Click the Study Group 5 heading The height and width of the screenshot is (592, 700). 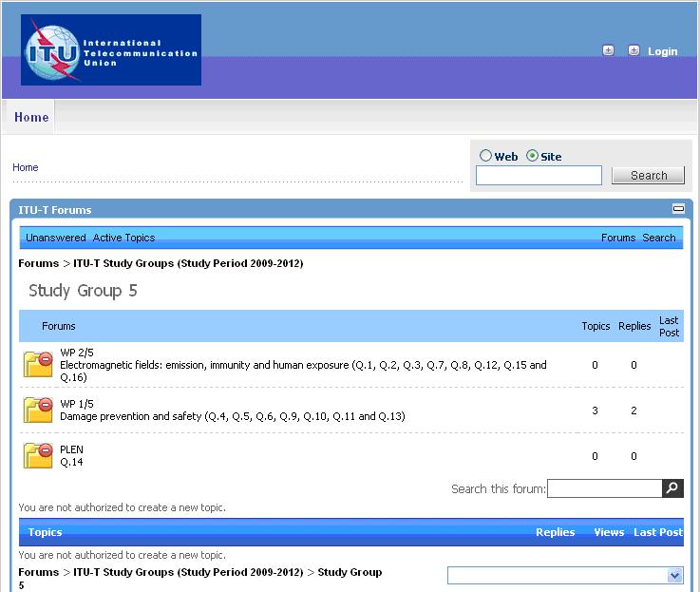pyautogui.click(x=83, y=291)
